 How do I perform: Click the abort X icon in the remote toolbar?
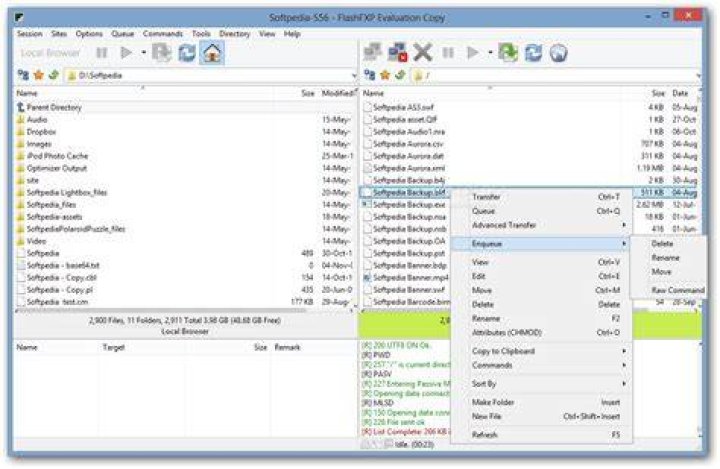pos(422,52)
